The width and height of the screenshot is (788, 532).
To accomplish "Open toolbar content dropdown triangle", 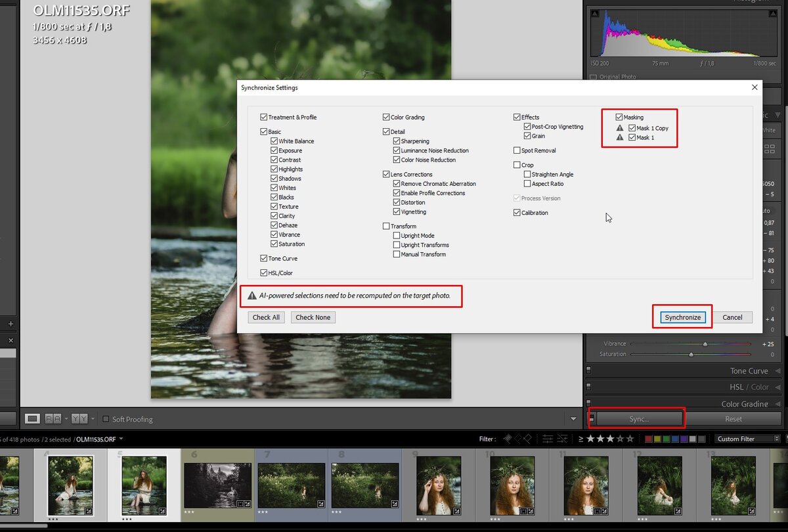I will coord(574,418).
